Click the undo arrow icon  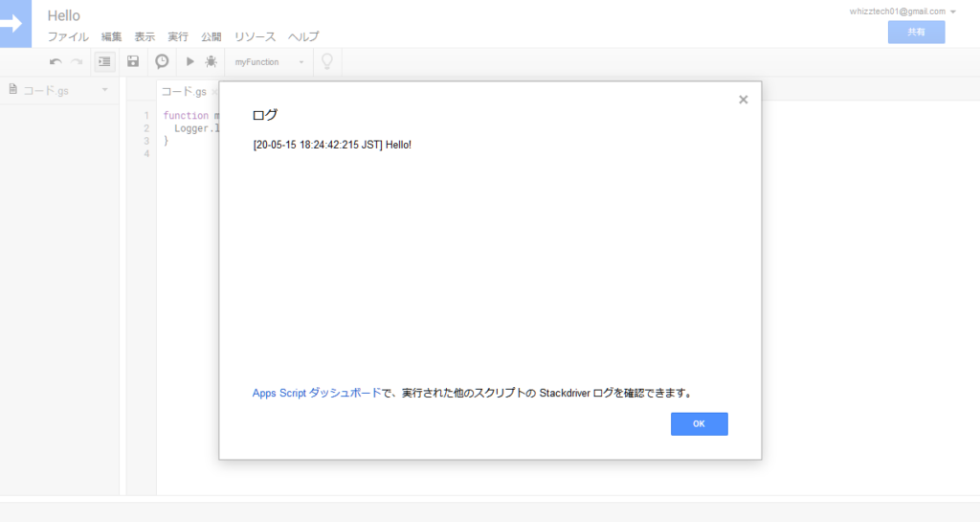click(56, 61)
